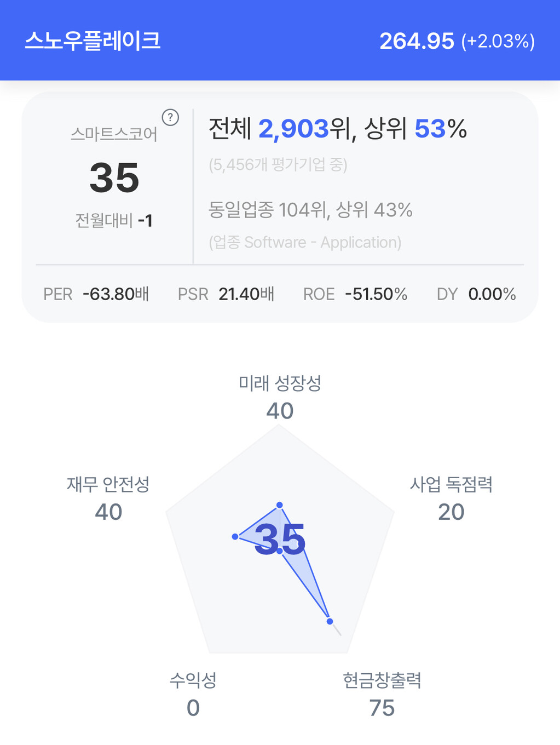The height and width of the screenshot is (745, 560).
Task: Select the 재무 안전성 radar label
Action: [108, 484]
